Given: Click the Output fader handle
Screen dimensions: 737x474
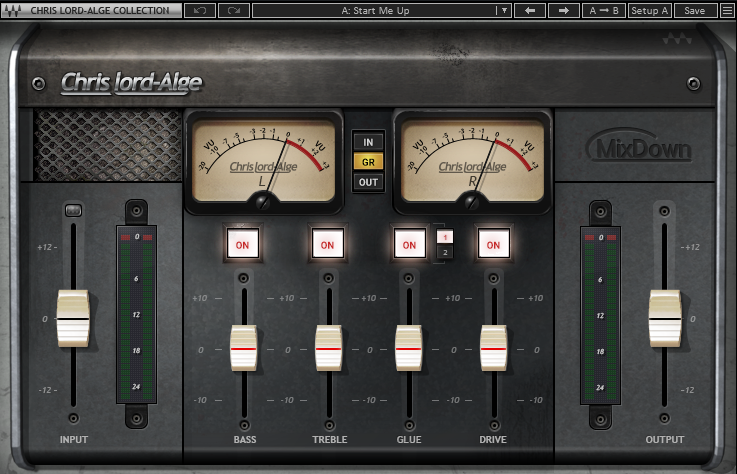Looking at the screenshot, I should [664, 318].
